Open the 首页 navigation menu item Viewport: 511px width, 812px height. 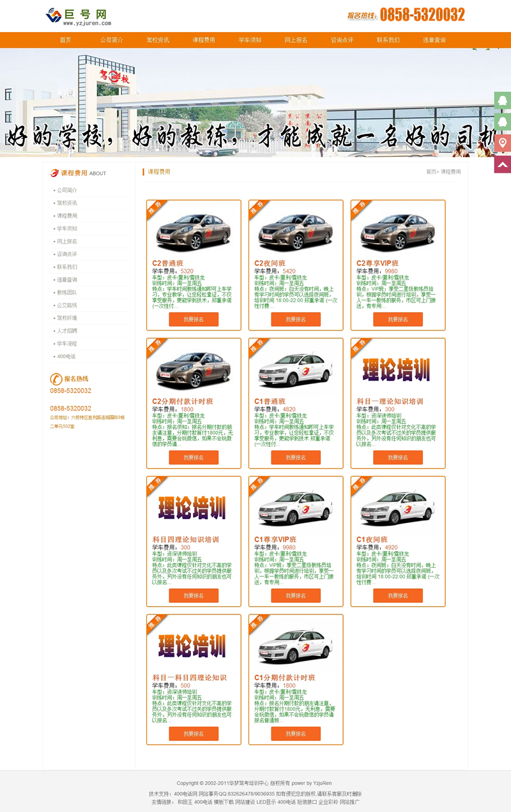[x=65, y=40]
